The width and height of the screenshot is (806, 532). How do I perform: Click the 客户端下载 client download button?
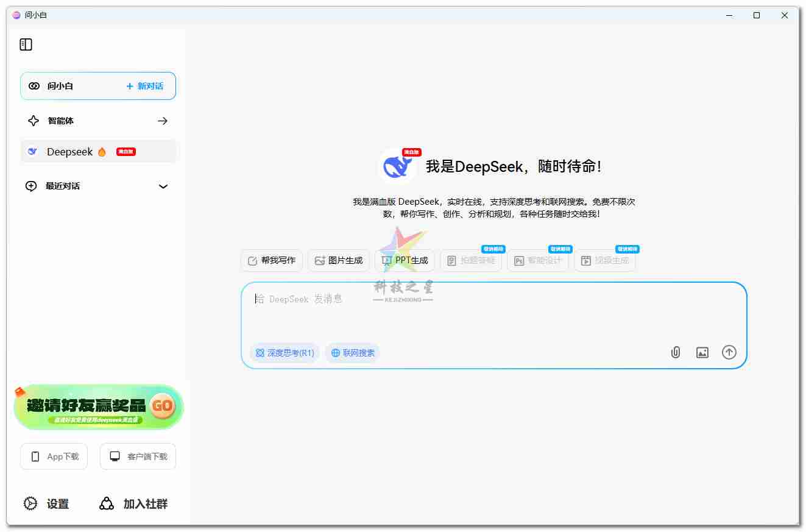138,456
